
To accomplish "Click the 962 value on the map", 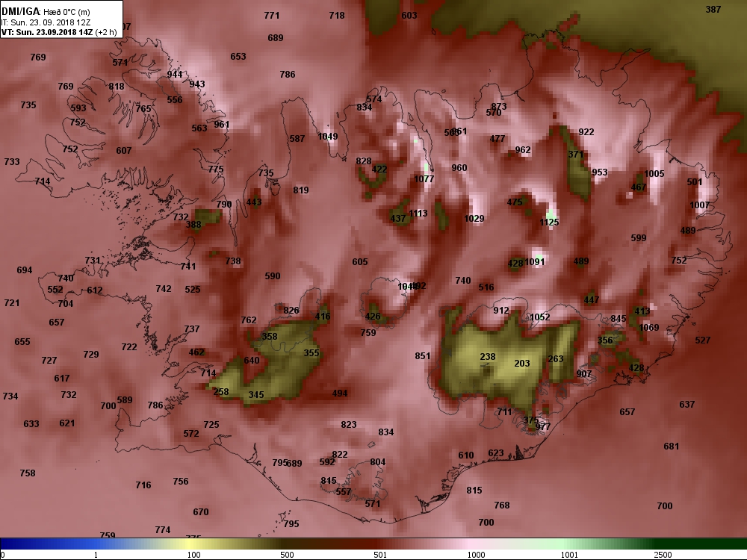I will point(523,149).
